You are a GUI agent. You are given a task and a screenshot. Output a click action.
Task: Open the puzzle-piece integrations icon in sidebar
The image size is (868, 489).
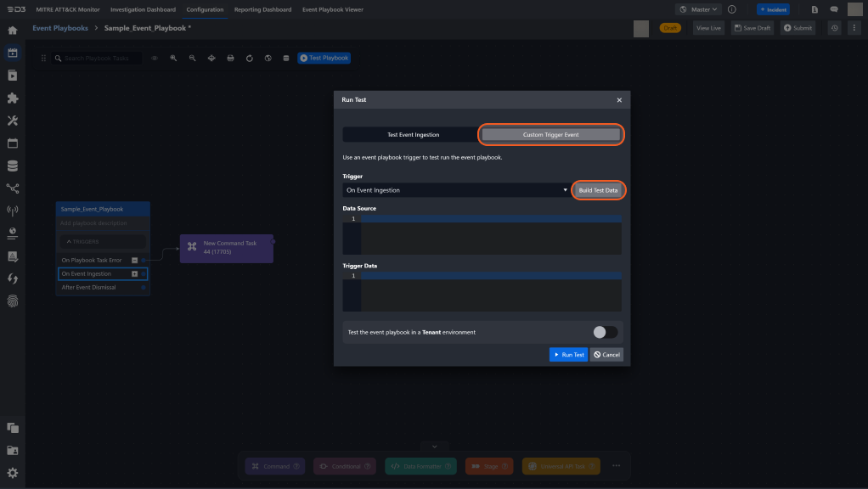(13, 98)
